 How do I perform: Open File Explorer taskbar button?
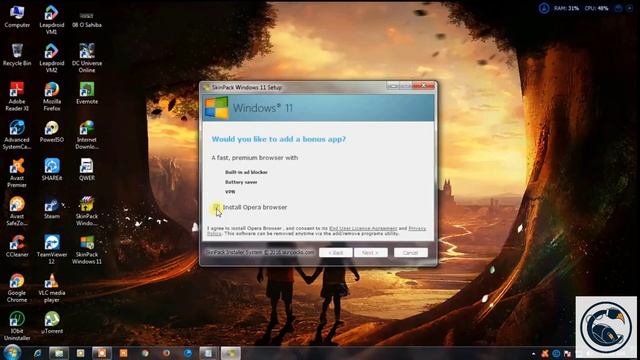[x=59, y=353]
